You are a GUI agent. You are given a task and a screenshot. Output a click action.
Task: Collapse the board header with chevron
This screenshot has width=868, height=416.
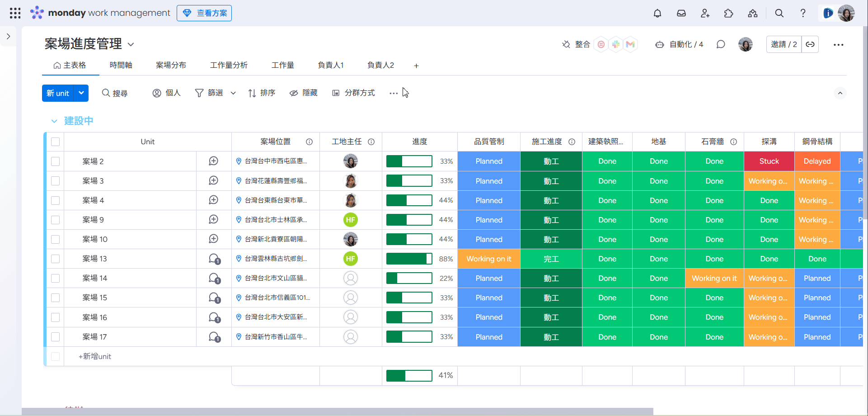click(840, 93)
